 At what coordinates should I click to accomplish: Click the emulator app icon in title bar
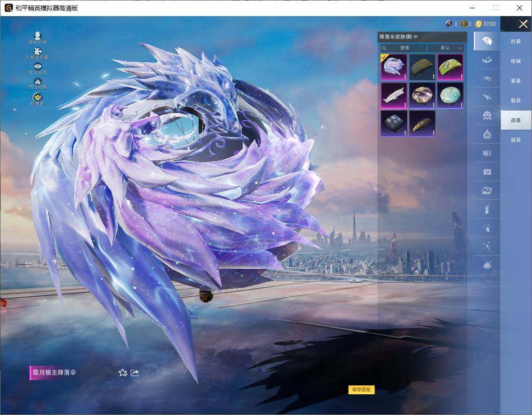(8, 8)
